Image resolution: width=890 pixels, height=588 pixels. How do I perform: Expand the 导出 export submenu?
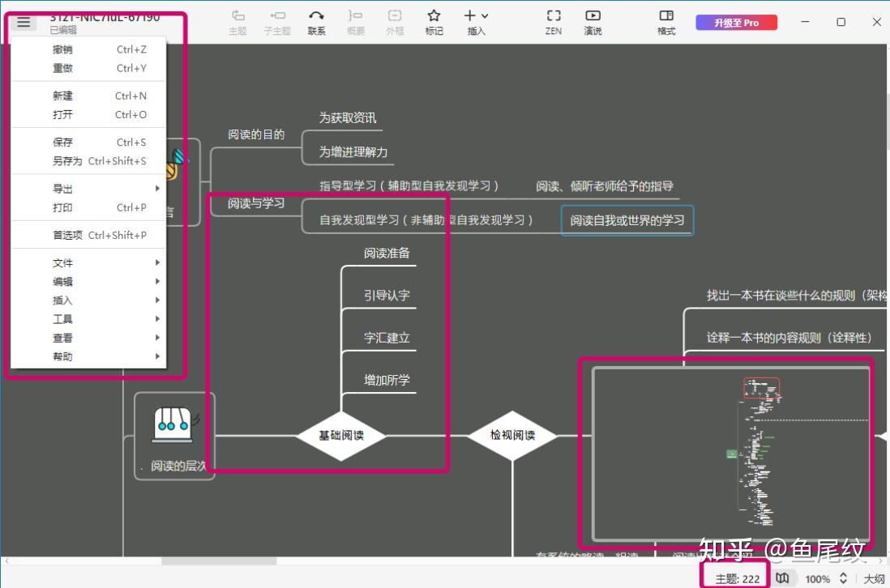(63, 188)
